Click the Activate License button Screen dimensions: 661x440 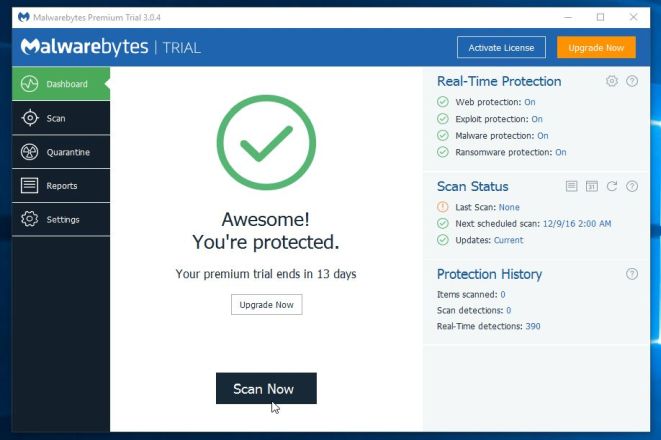coord(501,47)
